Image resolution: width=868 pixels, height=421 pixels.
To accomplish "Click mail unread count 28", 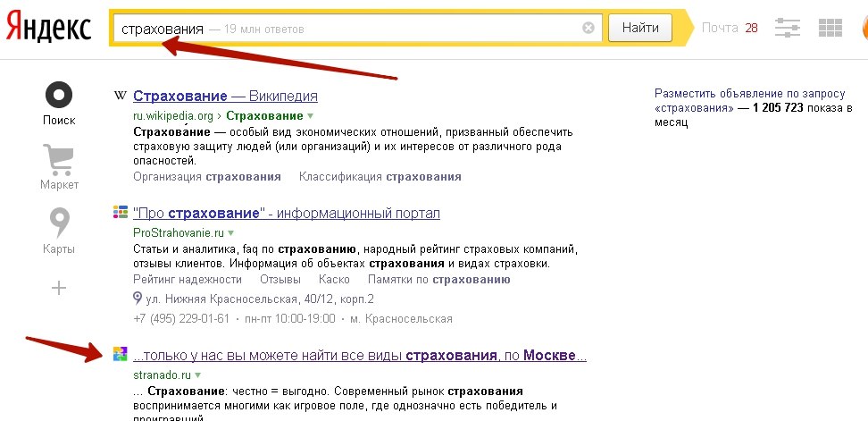I will tap(751, 28).
